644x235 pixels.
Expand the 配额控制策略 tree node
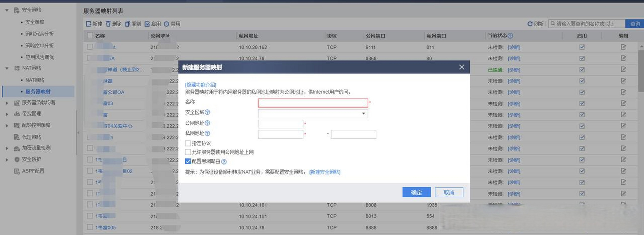pos(7,126)
